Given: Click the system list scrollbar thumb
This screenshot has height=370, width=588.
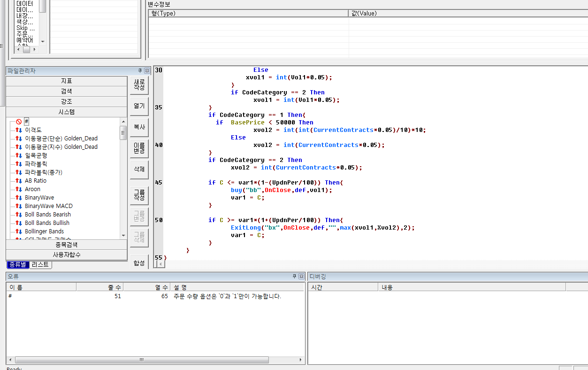Looking at the screenshot, I should [123, 133].
